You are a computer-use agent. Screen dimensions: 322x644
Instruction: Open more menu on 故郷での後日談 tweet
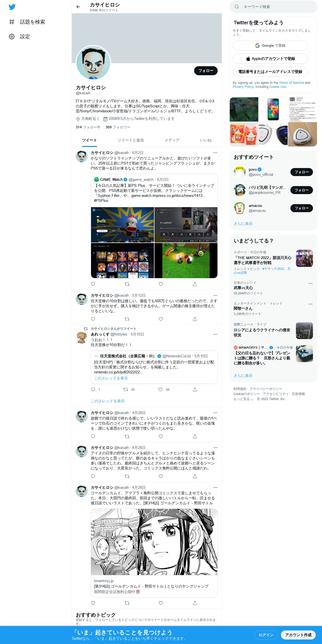pyautogui.click(x=215, y=413)
